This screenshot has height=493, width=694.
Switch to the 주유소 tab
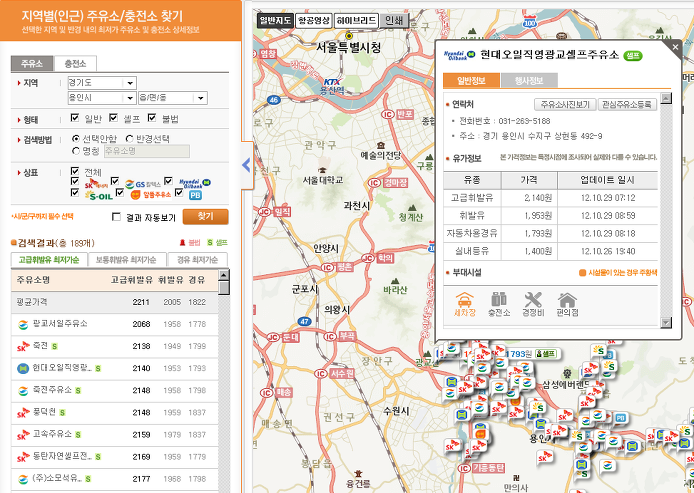pyautogui.click(x=32, y=63)
